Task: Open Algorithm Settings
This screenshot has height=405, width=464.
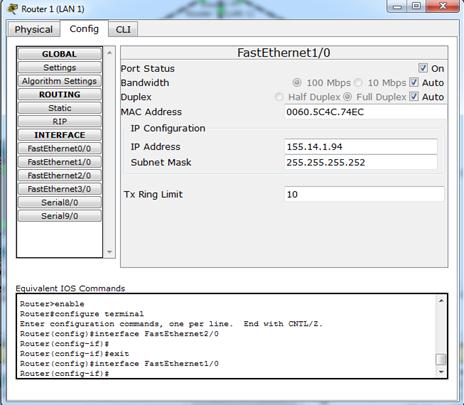Action: pyautogui.click(x=59, y=81)
